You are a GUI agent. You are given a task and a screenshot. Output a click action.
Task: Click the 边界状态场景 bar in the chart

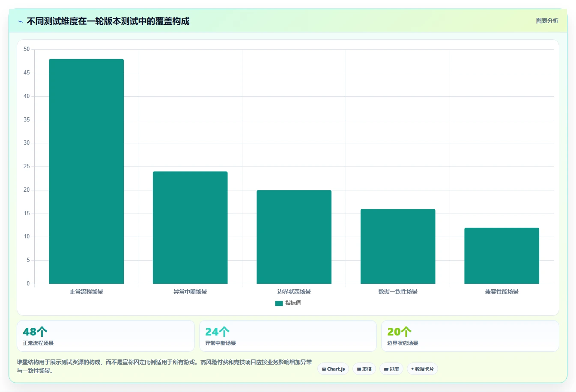294,237
